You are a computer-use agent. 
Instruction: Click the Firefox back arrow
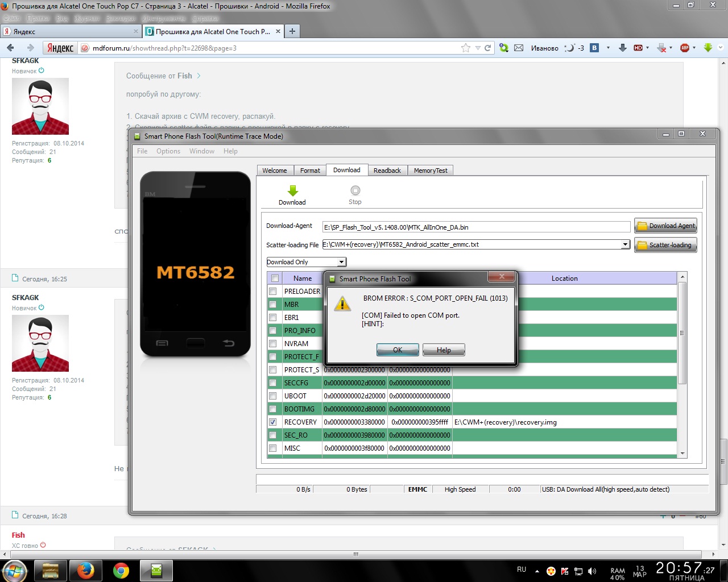point(10,48)
